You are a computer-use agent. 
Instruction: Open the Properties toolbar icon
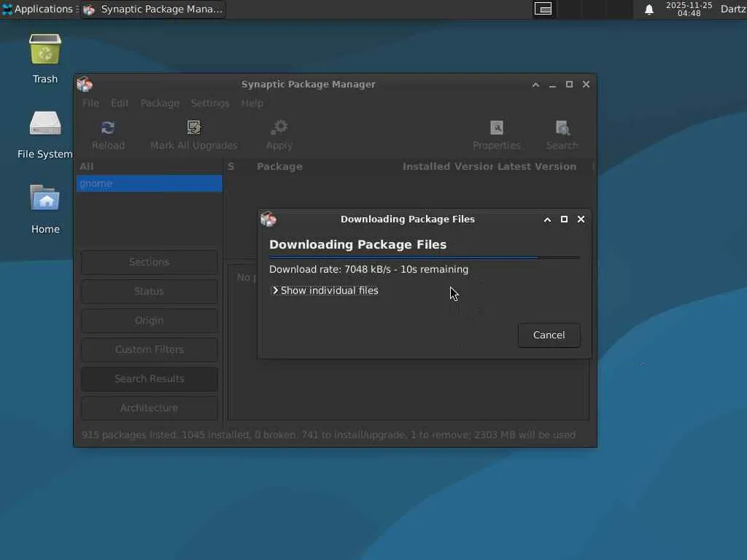[496, 128]
